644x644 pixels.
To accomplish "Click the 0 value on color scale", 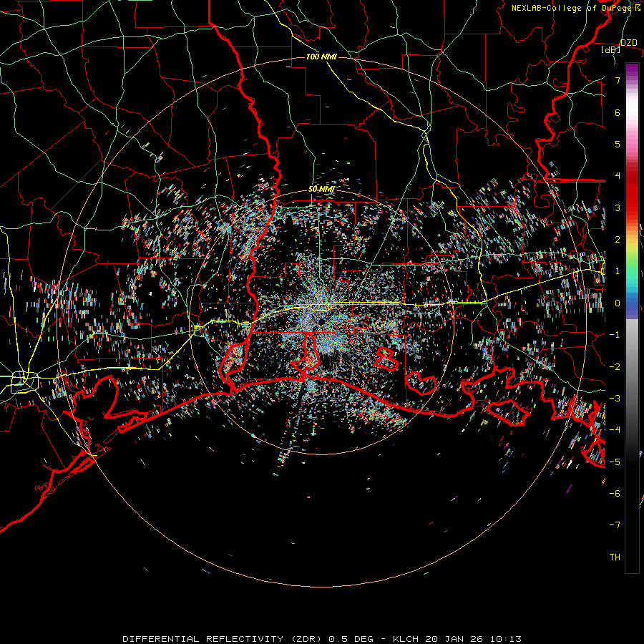I will pyautogui.click(x=618, y=303).
